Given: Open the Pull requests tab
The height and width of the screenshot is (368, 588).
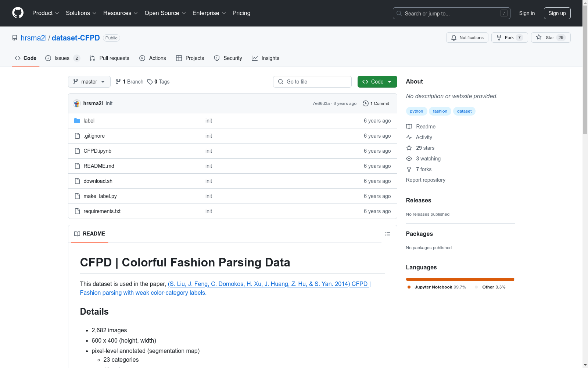Looking at the screenshot, I should 110,58.
